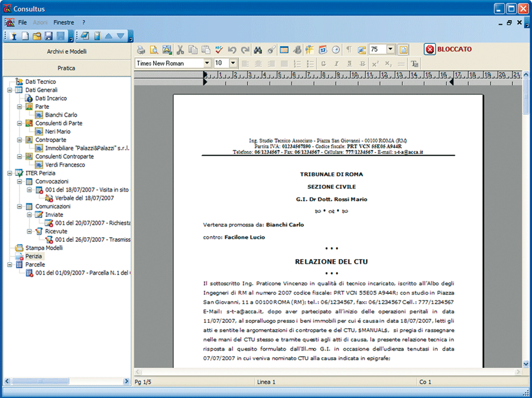The width and height of the screenshot is (532, 398).
Task: Click the insert image icon
Action: (x=167, y=50)
